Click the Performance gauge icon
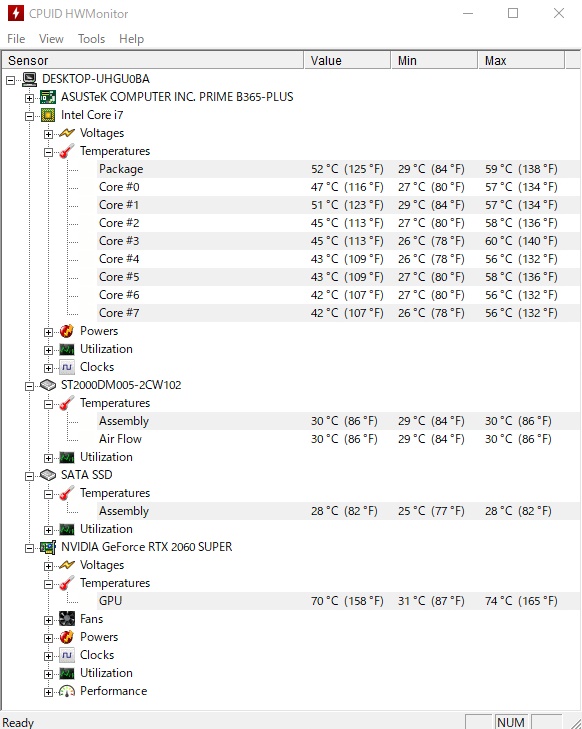 (x=67, y=691)
